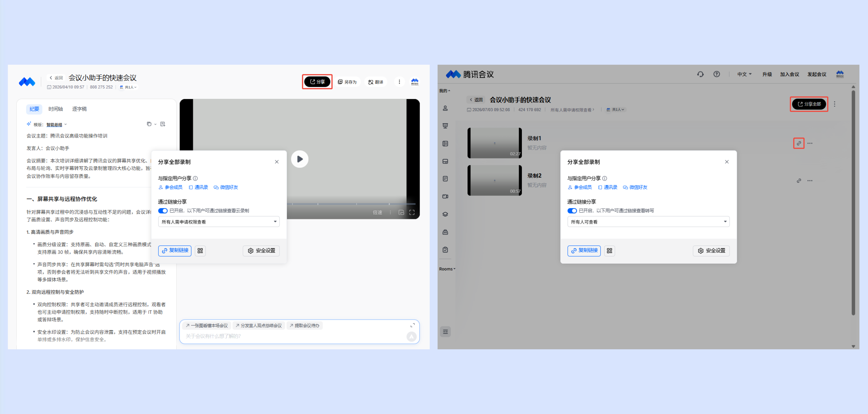Screen dimensions: 868x414
Task: Open the video player's three-dot options
Action: tap(391, 213)
